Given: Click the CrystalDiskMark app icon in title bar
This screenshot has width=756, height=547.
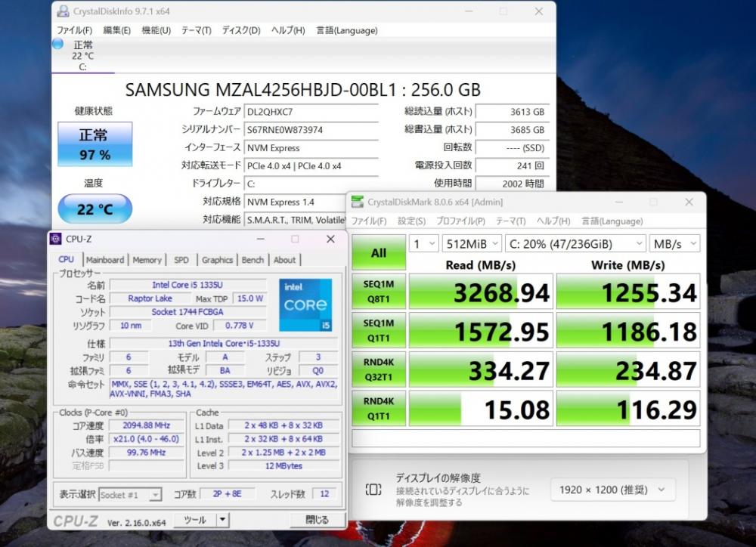Looking at the screenshot, I should (358, 202).
